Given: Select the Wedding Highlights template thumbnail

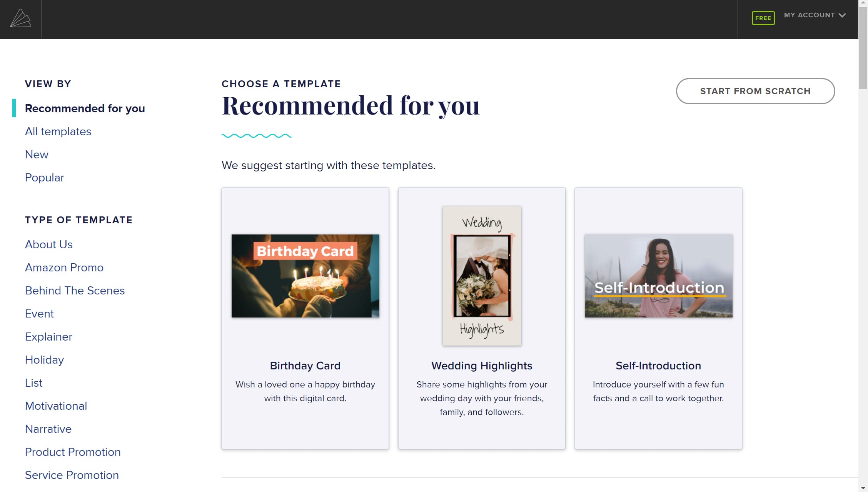Looking at the screenshot, I should click(481, 276).
